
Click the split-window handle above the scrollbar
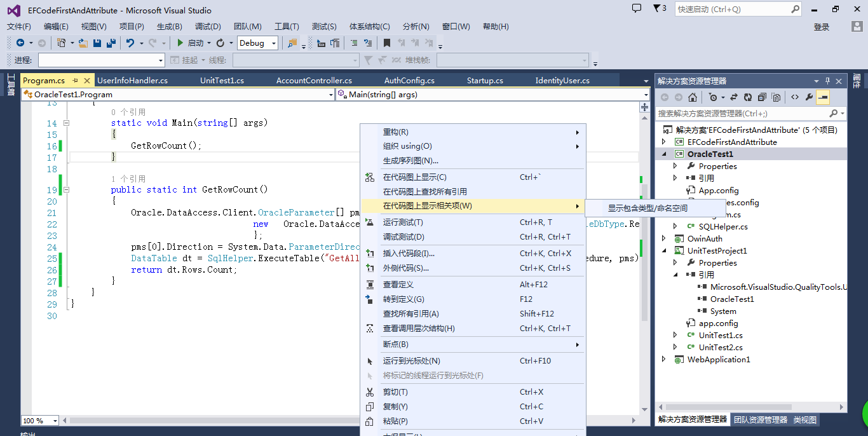point(645,107)
